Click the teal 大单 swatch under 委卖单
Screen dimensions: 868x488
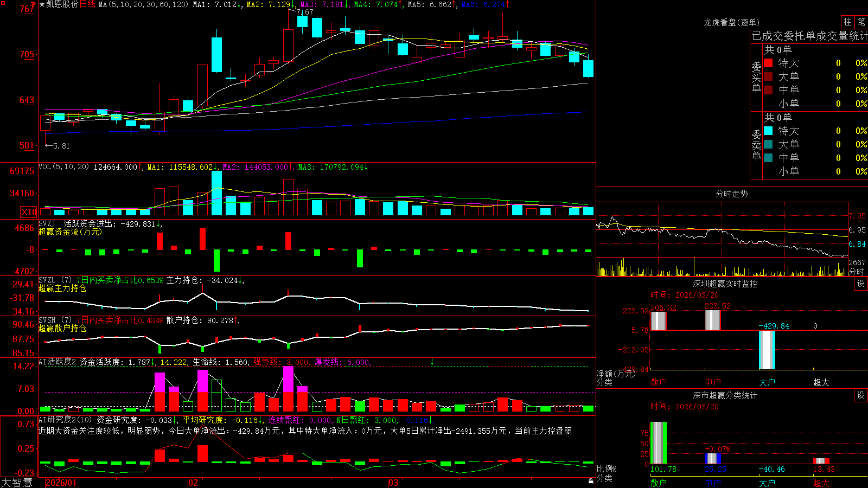768,144
